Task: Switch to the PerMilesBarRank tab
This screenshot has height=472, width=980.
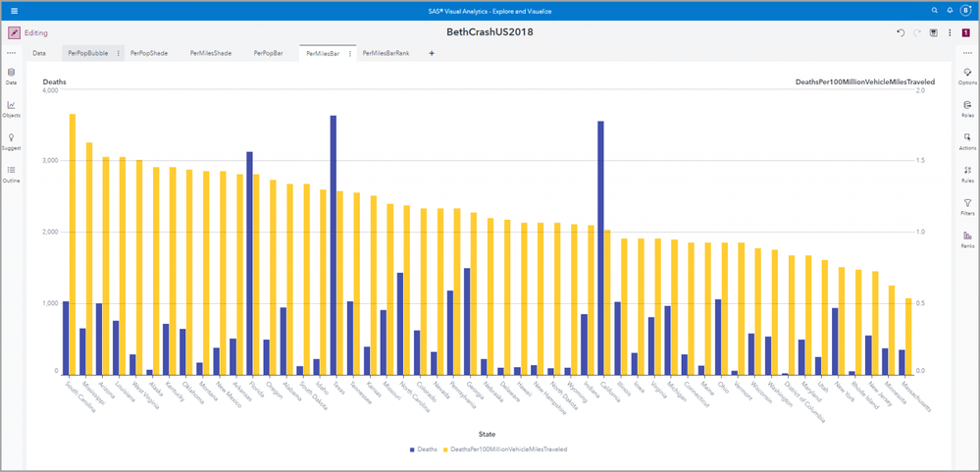Action: point(386,54)
